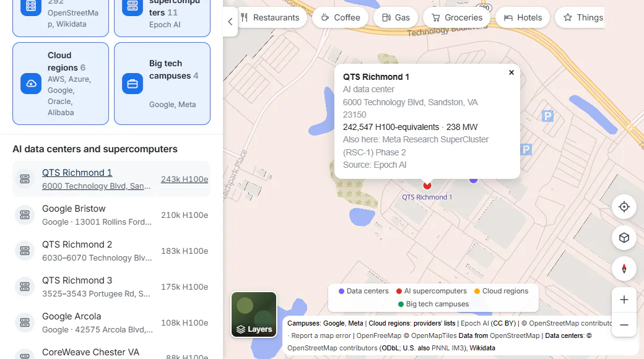Zoom in on the map
This screenshot has width=644, height=359.
click(x=624, y=300)
